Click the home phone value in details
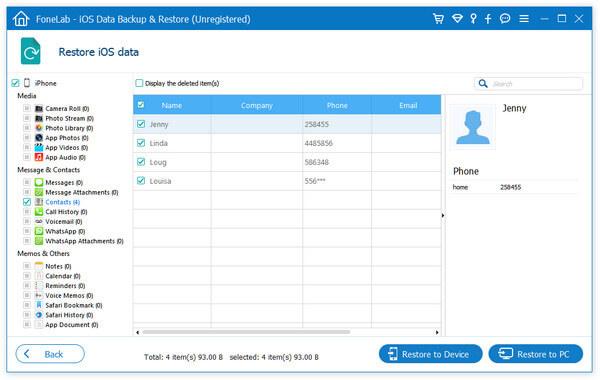This screenshot has height=380, width=600. coord(510,187)
